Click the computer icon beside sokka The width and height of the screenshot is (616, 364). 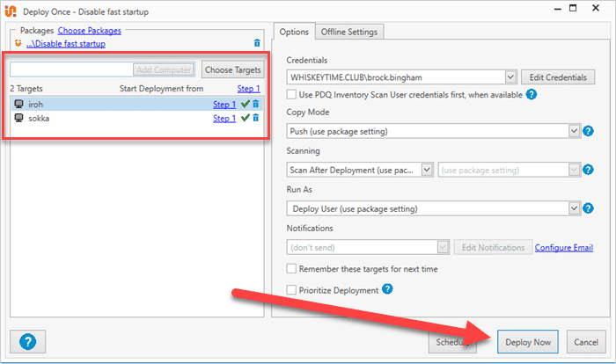(x=18, y=118)
